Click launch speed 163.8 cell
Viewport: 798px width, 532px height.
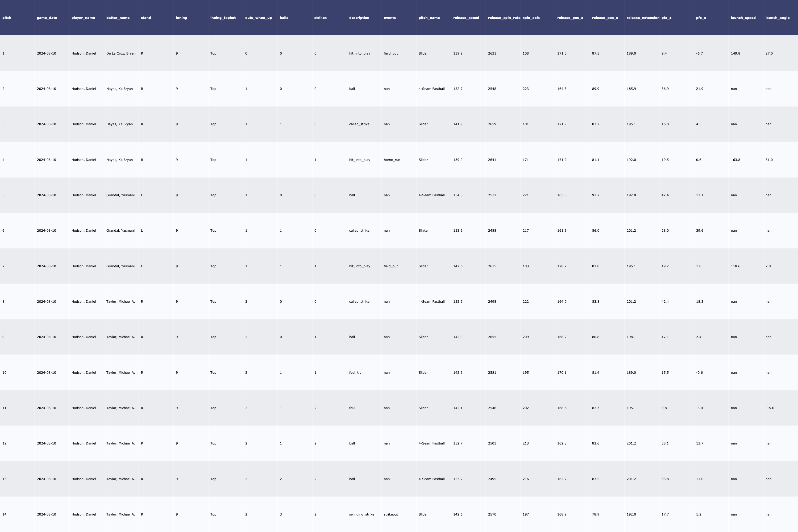pyautogui.click(x=735, y=160)
